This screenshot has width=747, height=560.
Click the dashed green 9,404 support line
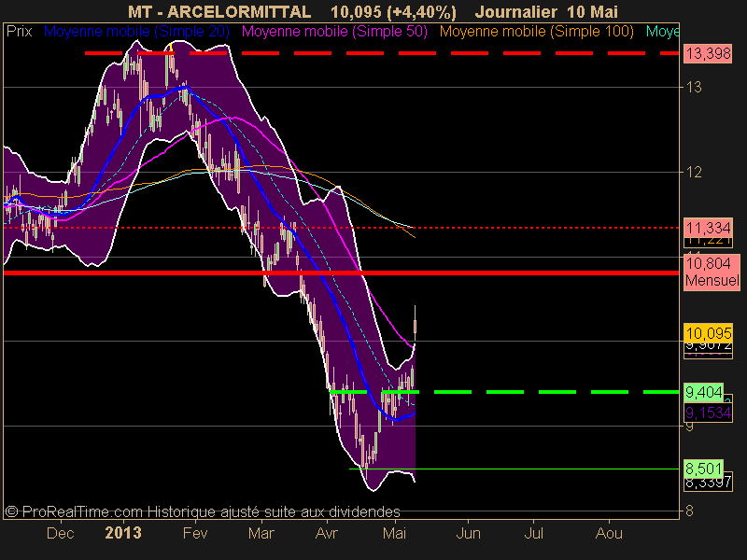[x=504, y=392]
